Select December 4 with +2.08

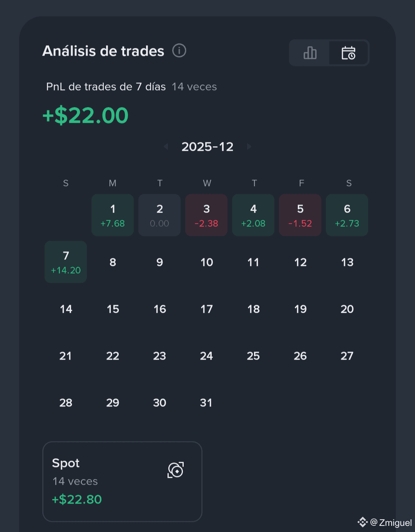point(253,215)
